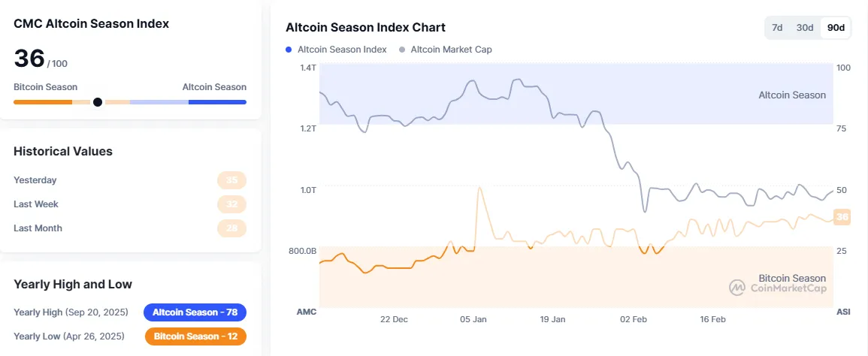
Task: Click the Altcoin Season - 78 badge
Action: (195, 312)
